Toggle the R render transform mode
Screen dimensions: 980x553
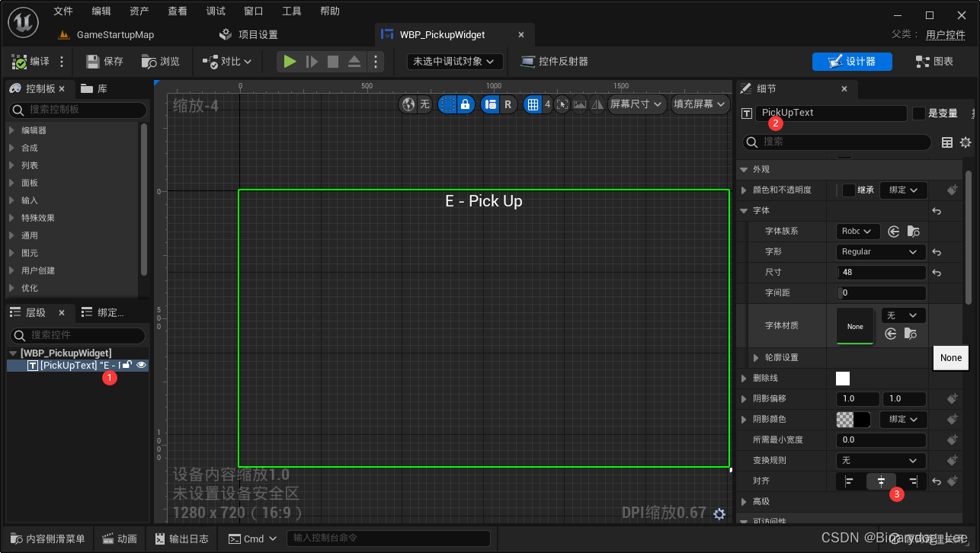tap(508, 104)
